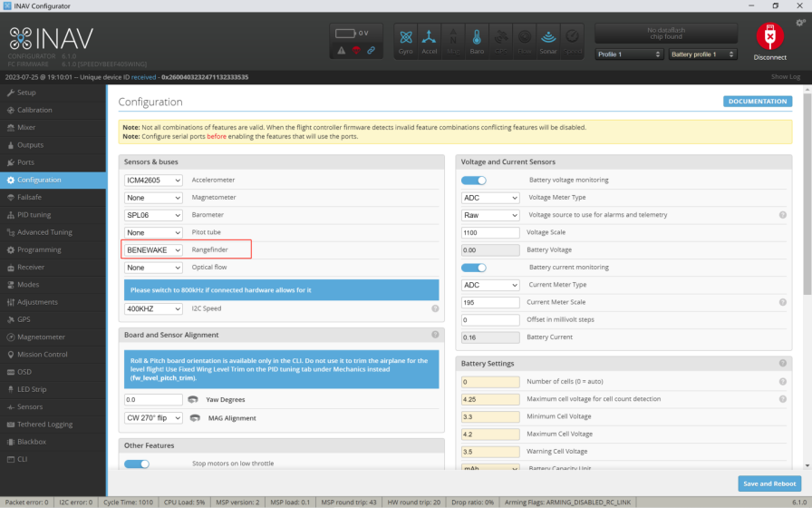Open help for Maximum cell voltage detection

[783, 399]
